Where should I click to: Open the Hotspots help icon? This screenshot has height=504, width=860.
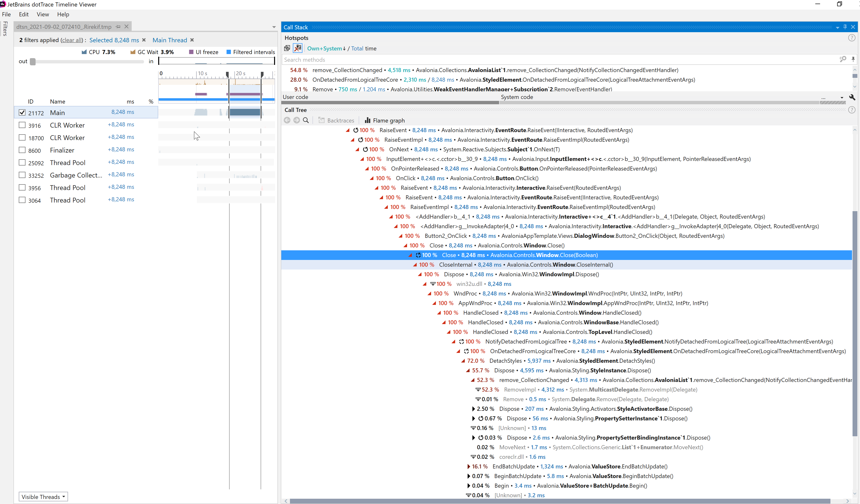[x=852, y=38]
